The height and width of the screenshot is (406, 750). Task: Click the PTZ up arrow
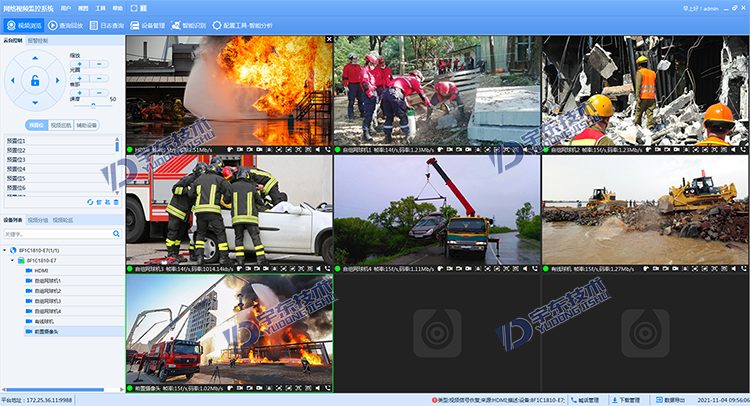(x=35, y=59)
